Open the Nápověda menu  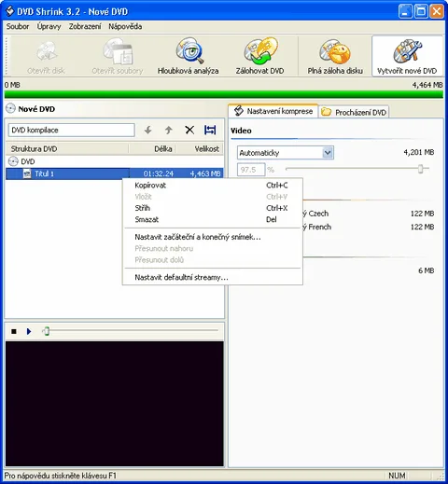click(x=125, y=27)
